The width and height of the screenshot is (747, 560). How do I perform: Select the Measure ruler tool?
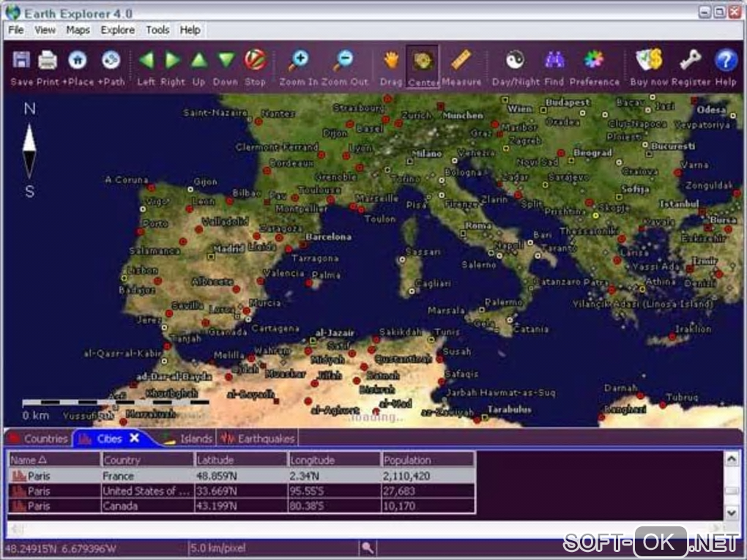461,60
